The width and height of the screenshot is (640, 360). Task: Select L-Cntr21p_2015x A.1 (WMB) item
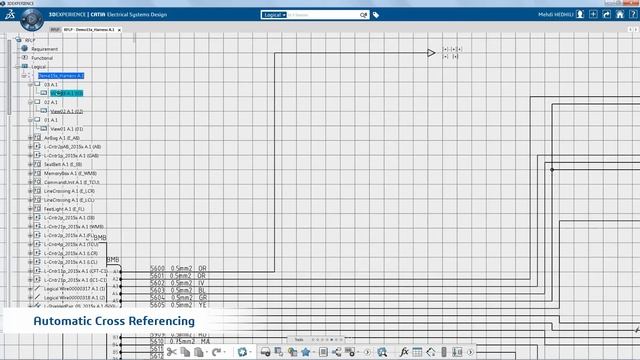74,227
